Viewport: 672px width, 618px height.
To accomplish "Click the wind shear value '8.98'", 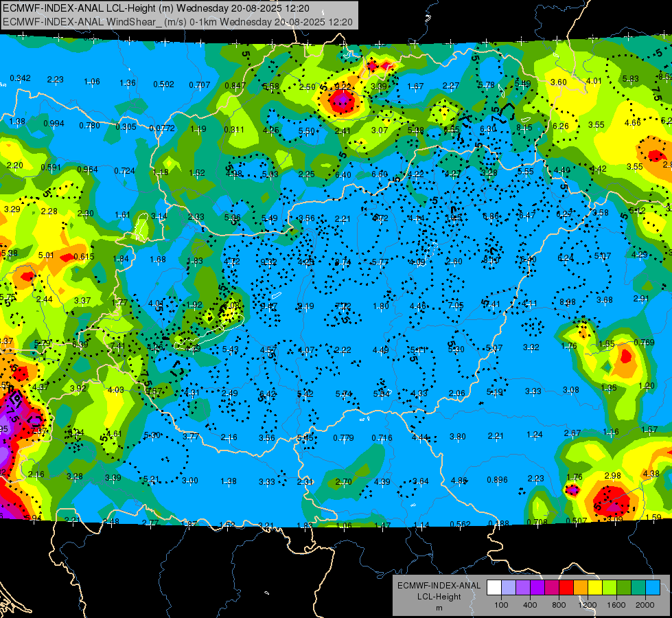I will point(568,302).
